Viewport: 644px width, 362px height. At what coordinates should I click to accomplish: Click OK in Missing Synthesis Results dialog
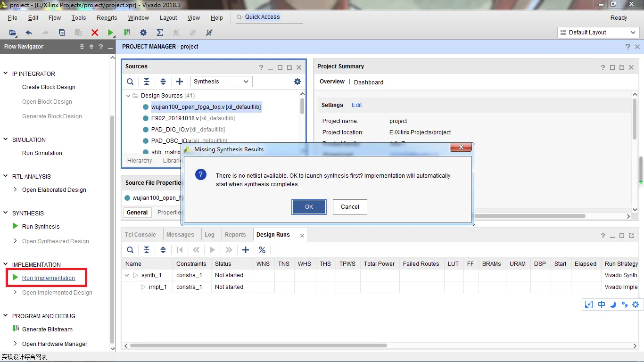(x=309, y=207)
